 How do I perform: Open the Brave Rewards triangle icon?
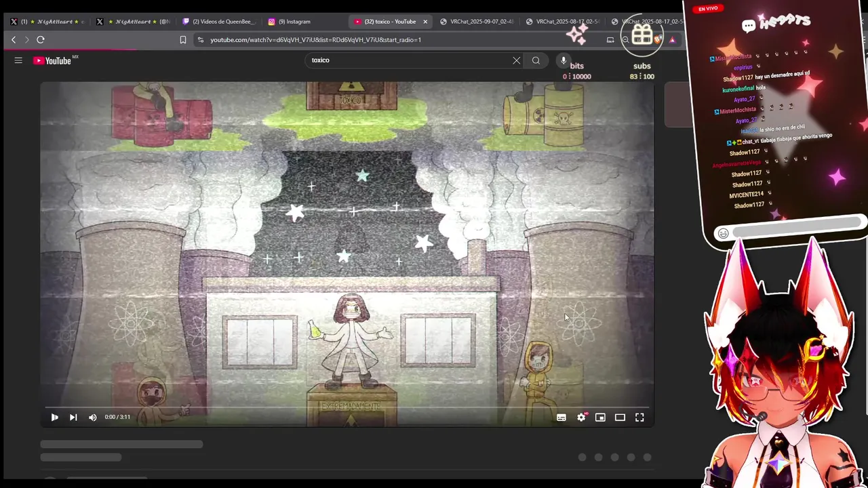672,40
